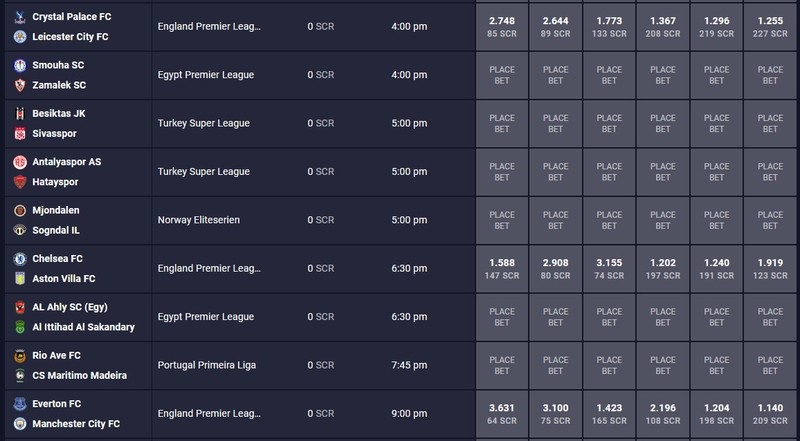This screenshot has height=441, width=800.
Task: Click last Place Bet in Mjondalen row
Action: tap(770, 220)
